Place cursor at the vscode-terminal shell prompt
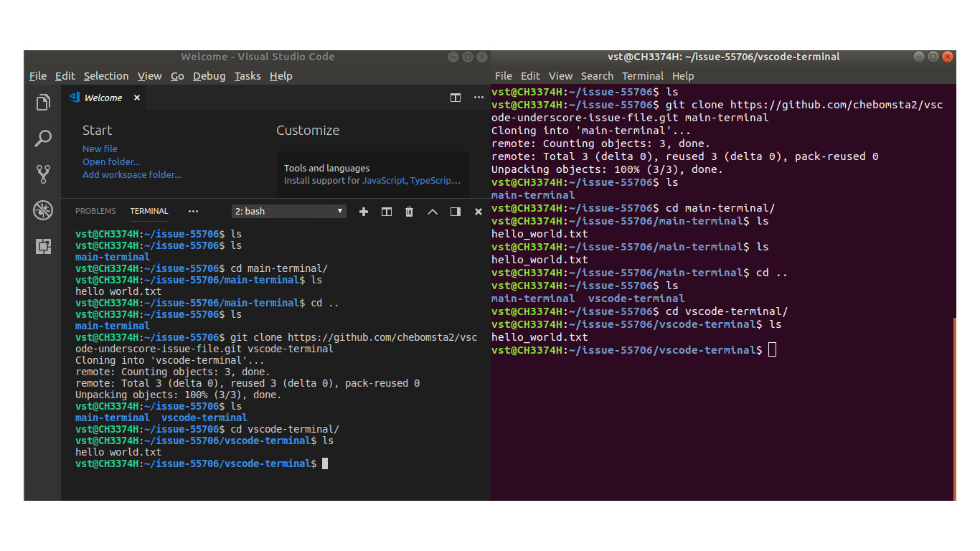Viewport: 980px width, 551px height. tap(773, 349)
